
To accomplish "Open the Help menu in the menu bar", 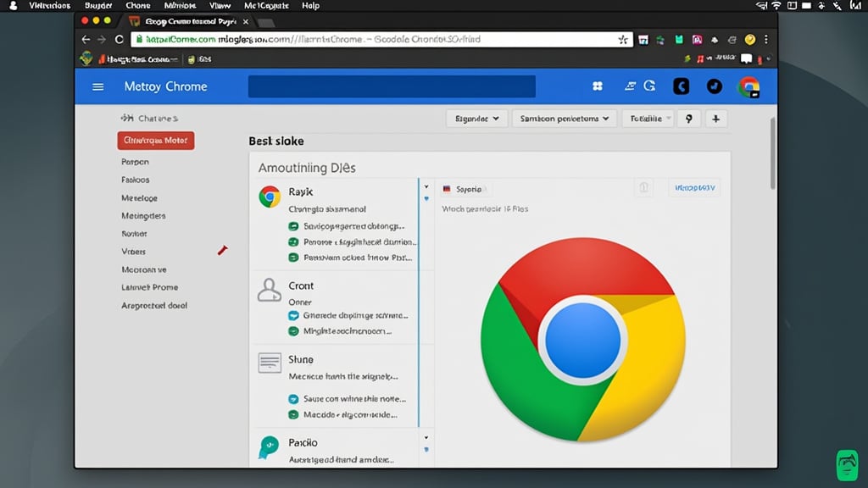I will (310, 6).
